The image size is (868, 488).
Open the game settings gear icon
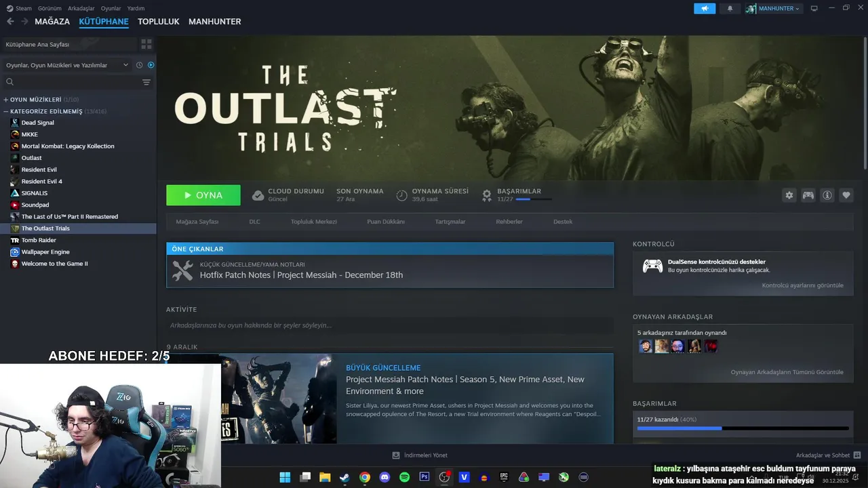coord(789,195)
